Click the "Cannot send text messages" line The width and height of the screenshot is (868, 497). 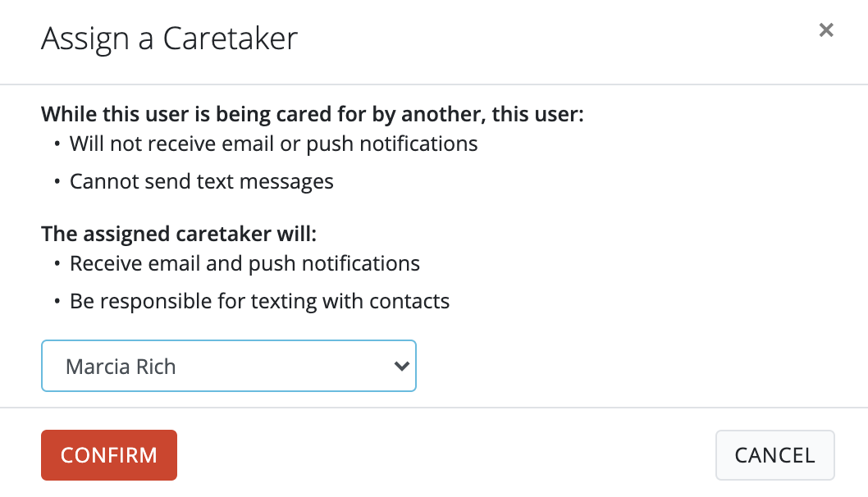click(201, 181)
